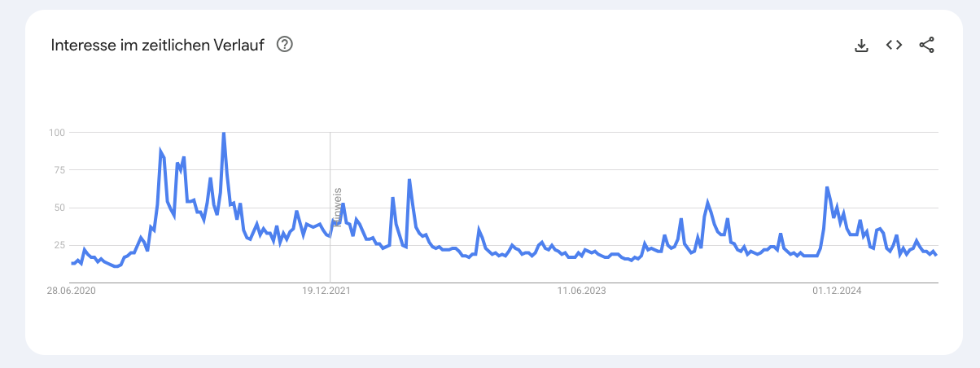
Task: Click the 28.06.2020 date label
Action: tap(72, 290)
